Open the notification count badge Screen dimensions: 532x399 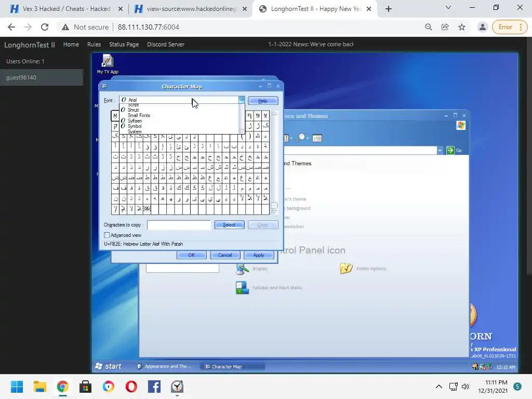(517, 387)
